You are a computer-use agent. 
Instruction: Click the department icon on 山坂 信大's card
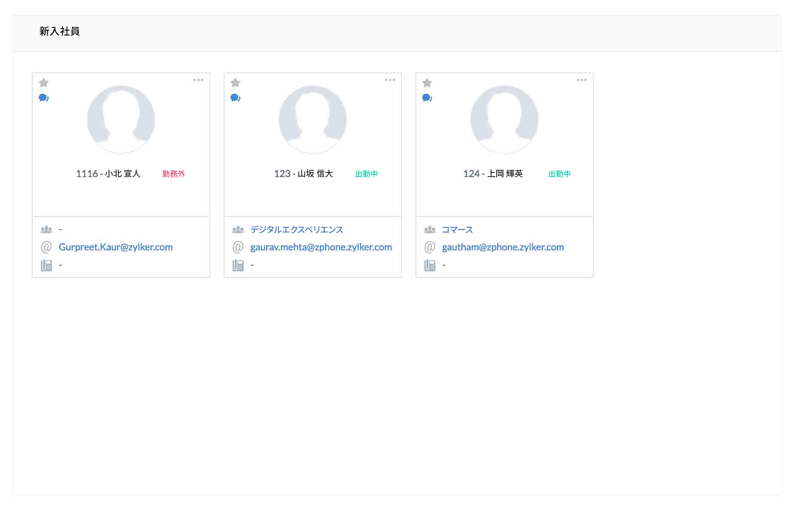click(238, 229)
